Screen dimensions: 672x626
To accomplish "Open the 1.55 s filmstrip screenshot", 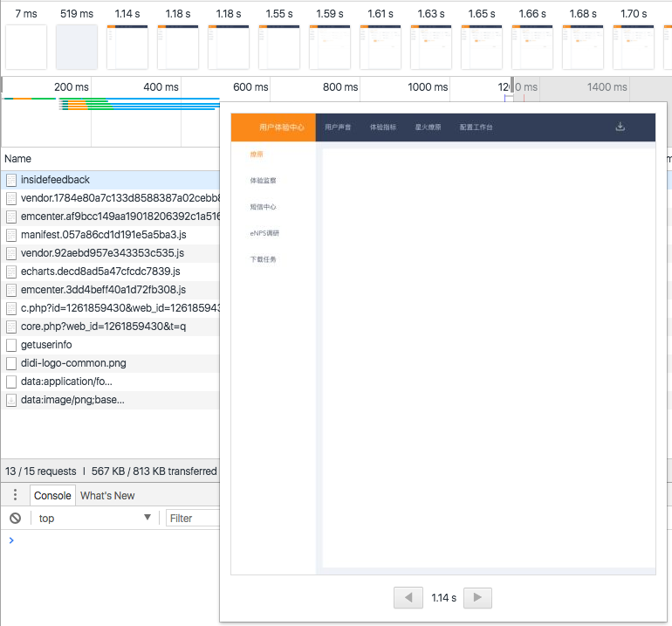I will pos(279,46).
